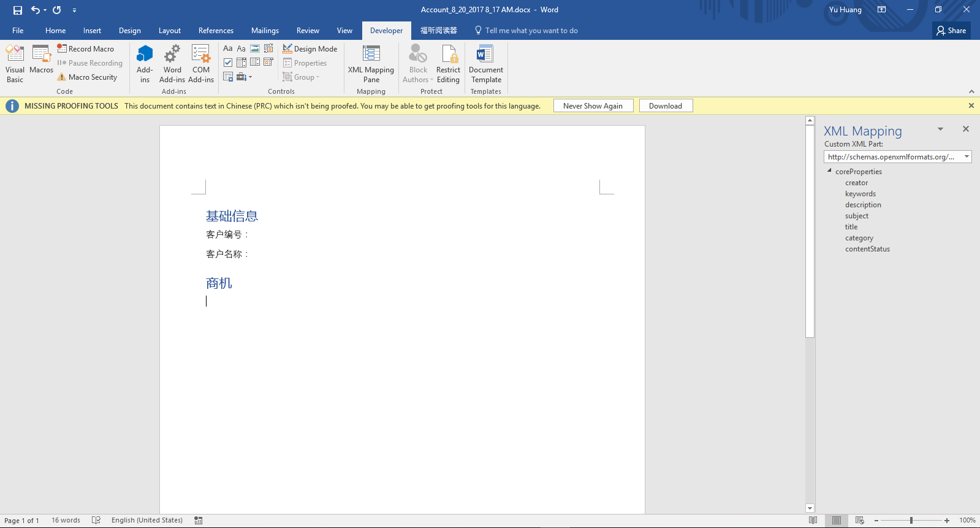This screenshot has width=980, height=528.
Task: Insert Check Box content control
Action: point(228,63)
